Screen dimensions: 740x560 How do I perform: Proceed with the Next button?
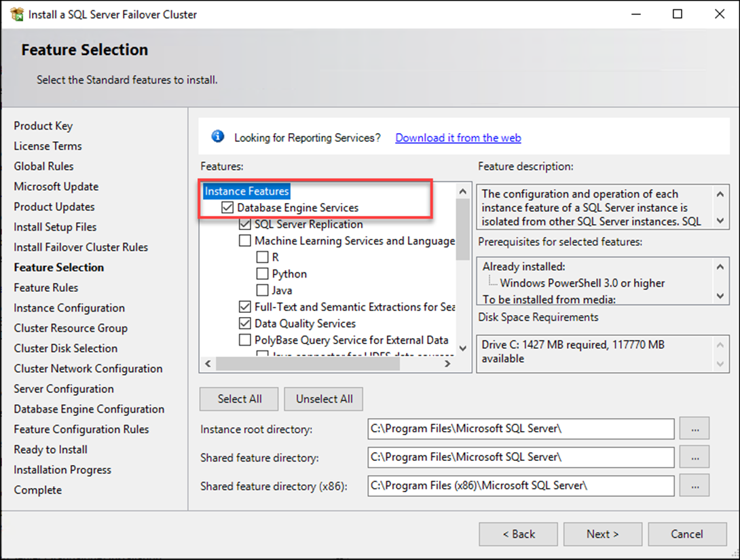[603, 534]
